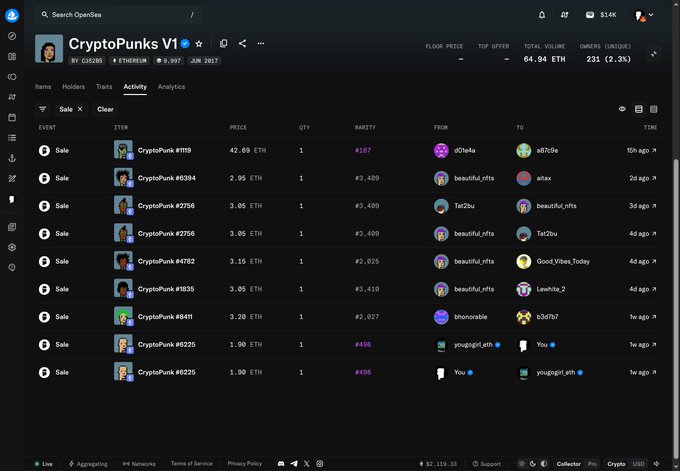Image resolution: width=680 pixels, height=471 pixels.
Task: Clear all activity filters
Action: [105, 109]
